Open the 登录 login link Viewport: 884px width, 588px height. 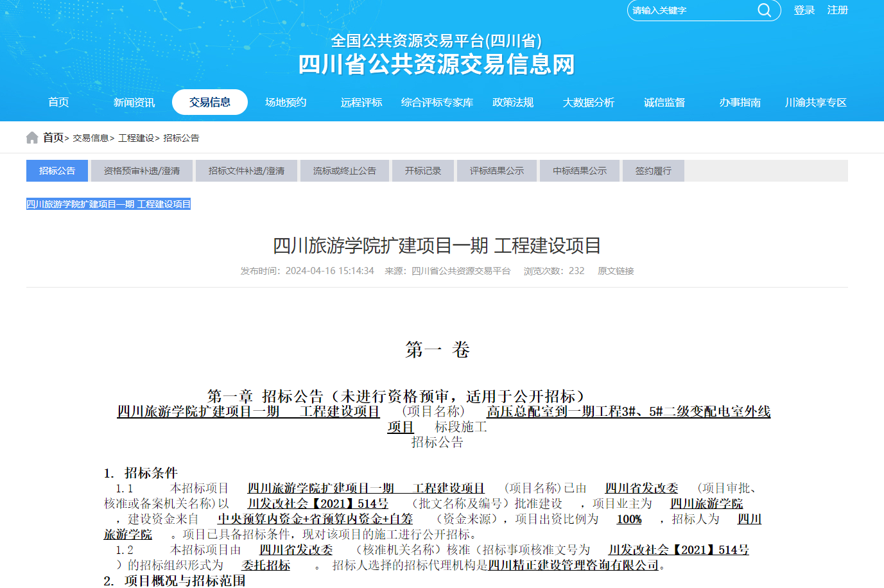(x=804, y=10)
